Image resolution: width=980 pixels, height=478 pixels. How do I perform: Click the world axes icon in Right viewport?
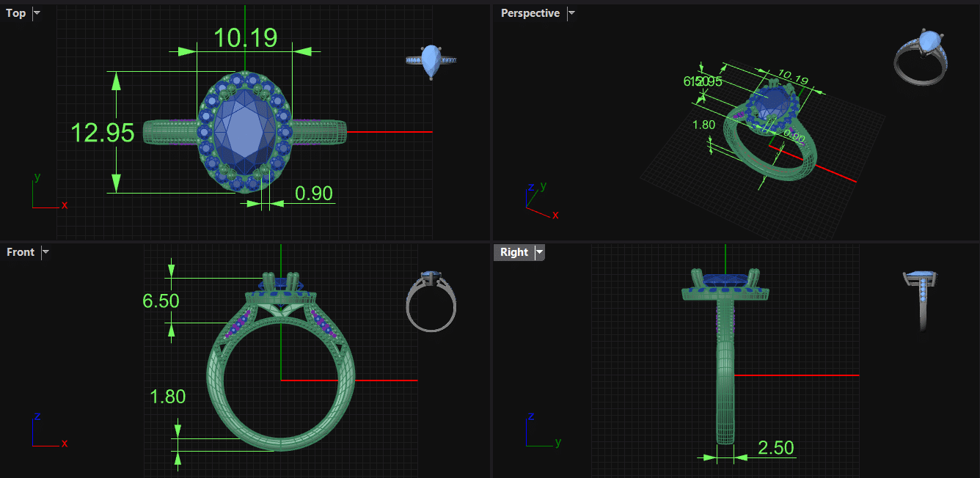541,432
